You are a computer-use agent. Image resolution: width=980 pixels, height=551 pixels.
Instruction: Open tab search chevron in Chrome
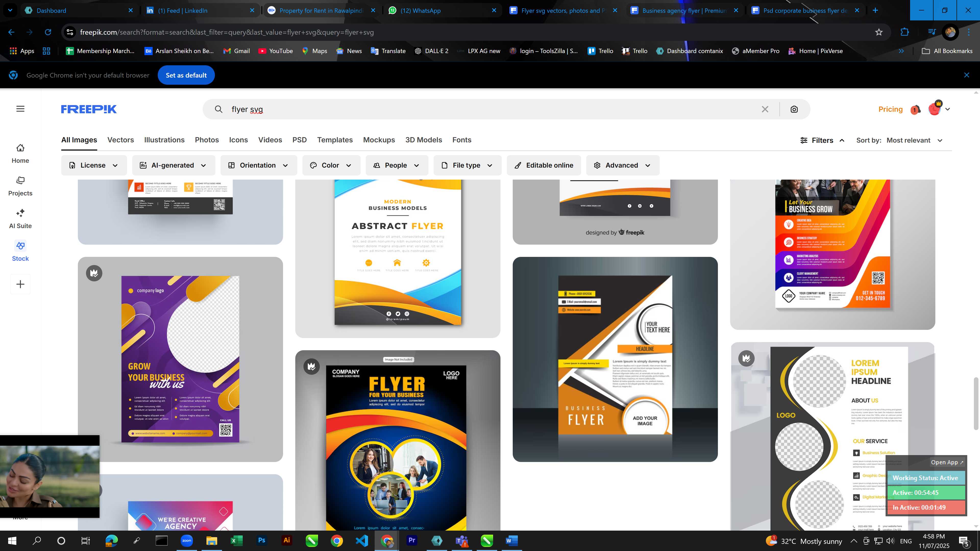pyautogui.click(x=10, y=10)
